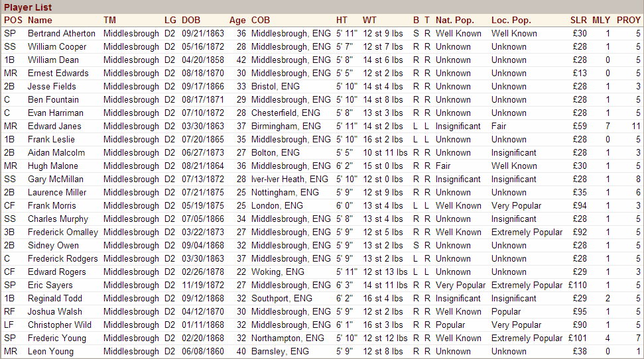Screen dimensions: 644x359
Task: Open player Edward Janes
Action: tap(54, 126)
